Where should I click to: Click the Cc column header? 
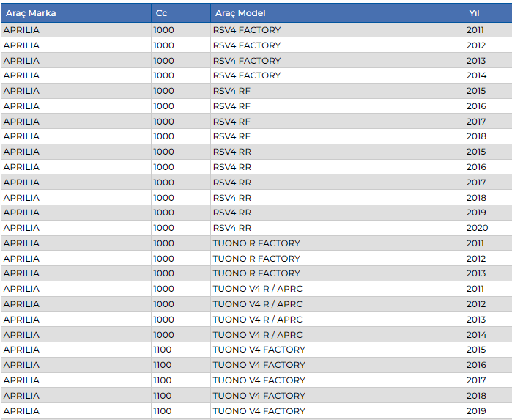click(162, 13)
